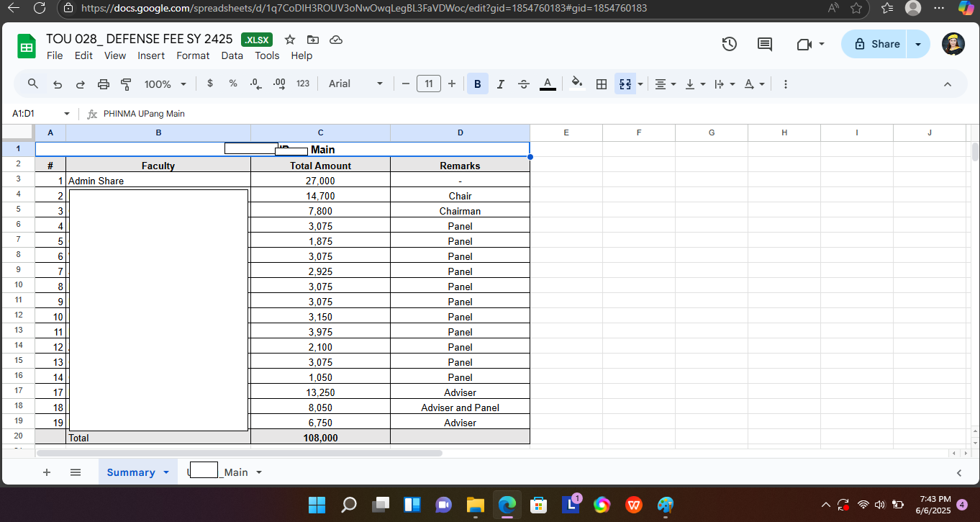
Task: Click the Undo icon in toolbar
Action: [58, 84]
